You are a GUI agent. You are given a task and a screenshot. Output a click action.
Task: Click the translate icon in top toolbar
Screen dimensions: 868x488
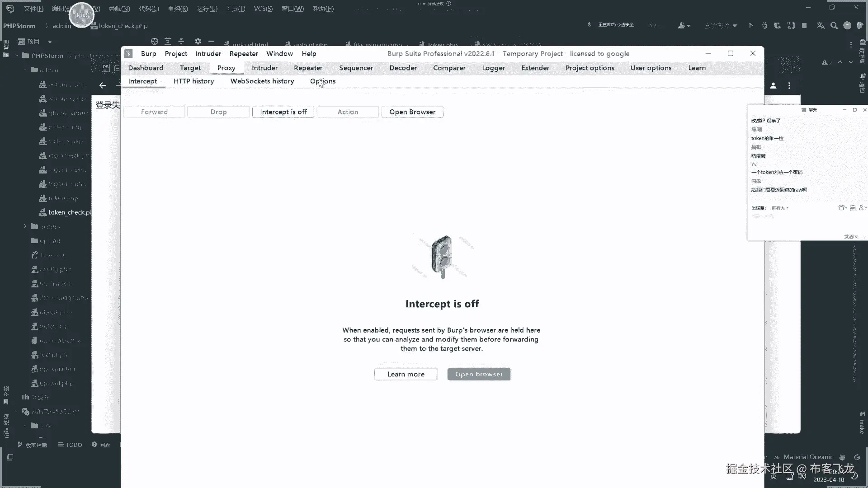[x=821, y=25]
